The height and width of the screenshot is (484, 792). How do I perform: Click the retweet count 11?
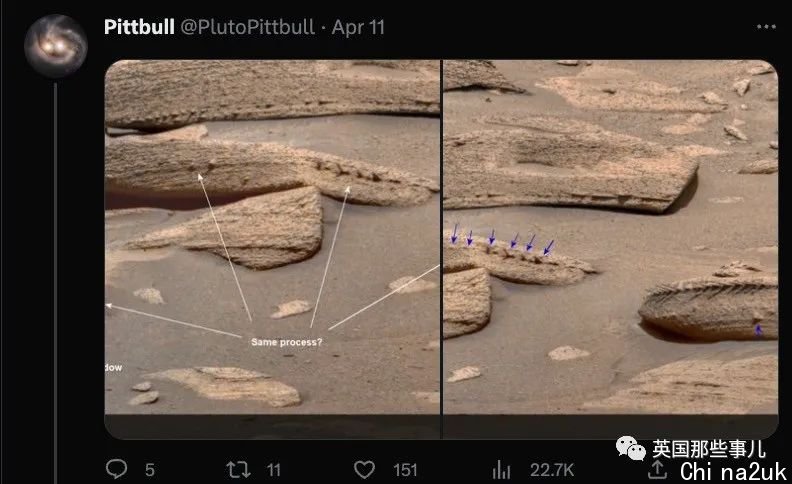pos(273,469)
